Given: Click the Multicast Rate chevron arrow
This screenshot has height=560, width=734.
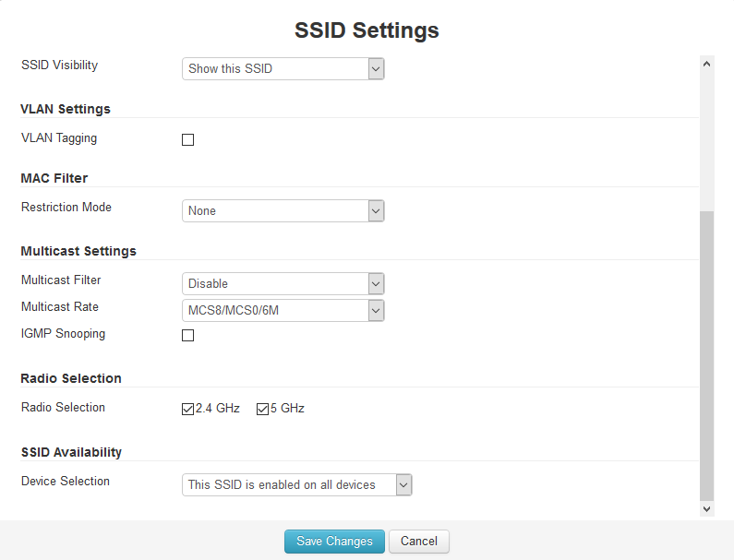Looking at the screenshot, I should pyautogui.click(x=376, y=311).
